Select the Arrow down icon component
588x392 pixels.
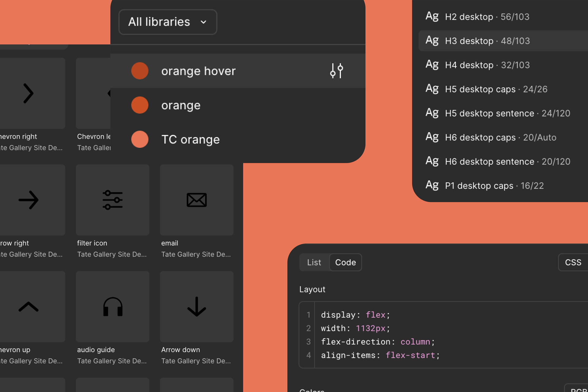click(x=196, y=306)
